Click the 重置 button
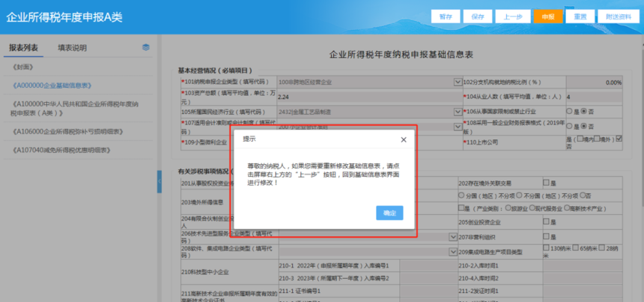This screenshot has width=644, height=302. pos(580,16)
